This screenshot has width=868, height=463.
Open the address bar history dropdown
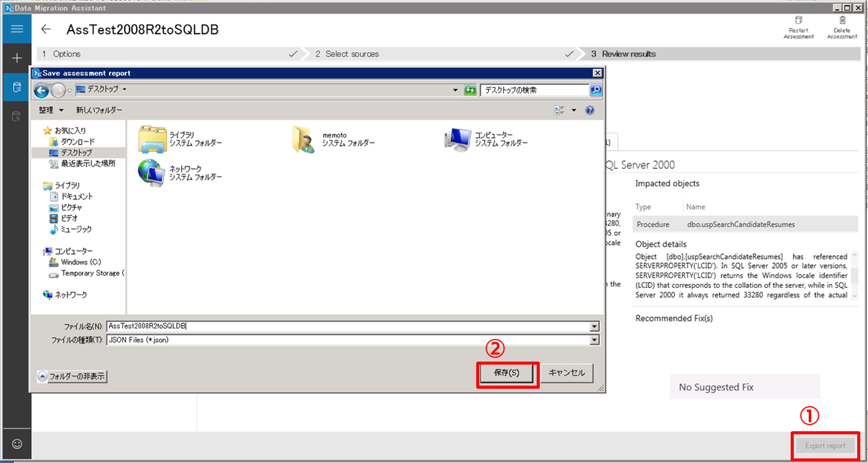pos(455,90)
